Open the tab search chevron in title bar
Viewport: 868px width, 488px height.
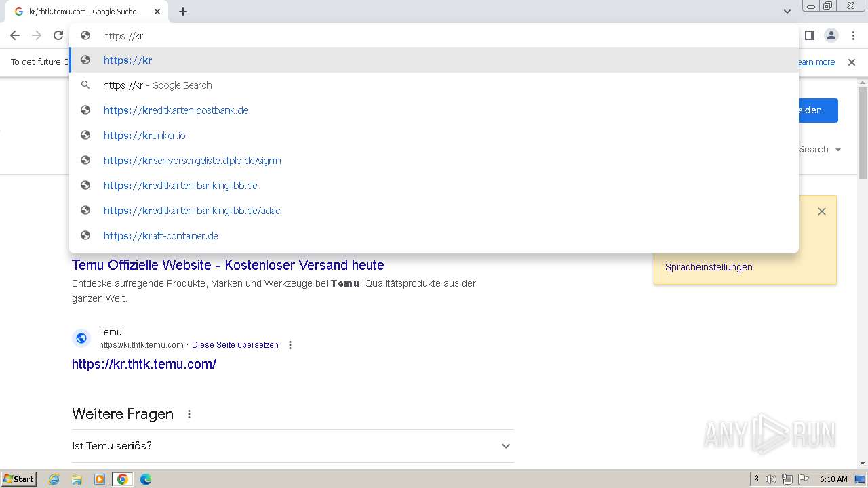[x=787, y=12]
